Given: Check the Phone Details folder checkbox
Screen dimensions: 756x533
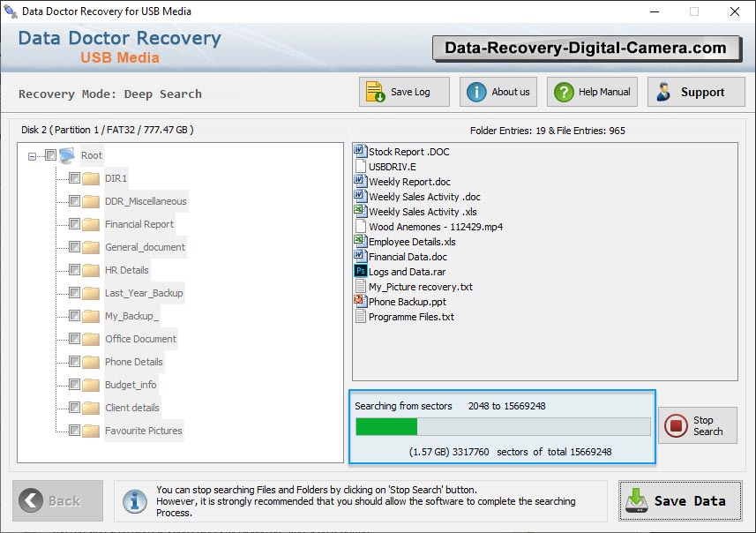Looking at the screenshot, I should [x=74, y=361].
